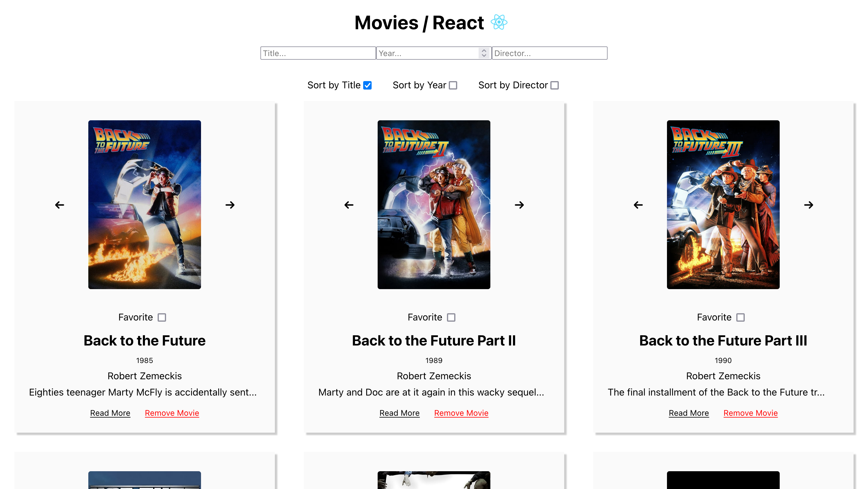The image size is (868, 489).
Task: Click the Year field stepper arrows
Action: [x=484, y=53]
